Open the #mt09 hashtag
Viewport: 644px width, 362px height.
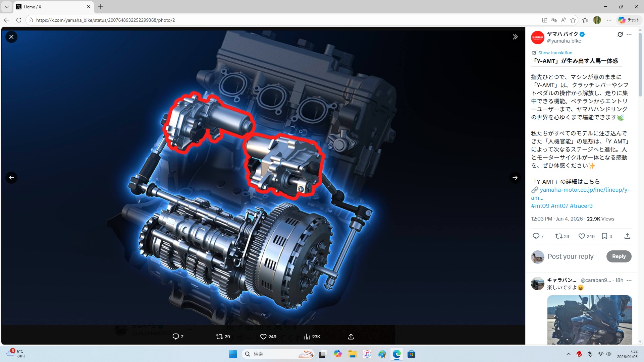(540, 206)
